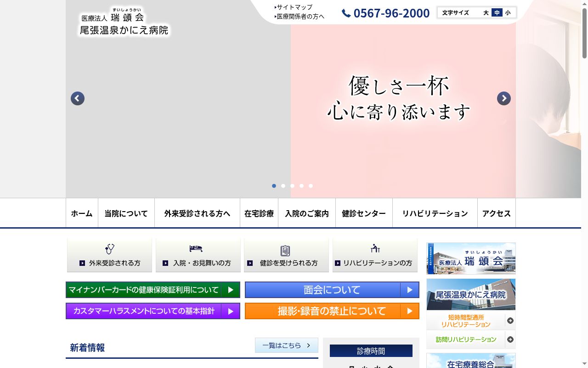This screenshot has height=368, width=588.
Task: Select the second slideshow dot
Action: tap(283, 186)
